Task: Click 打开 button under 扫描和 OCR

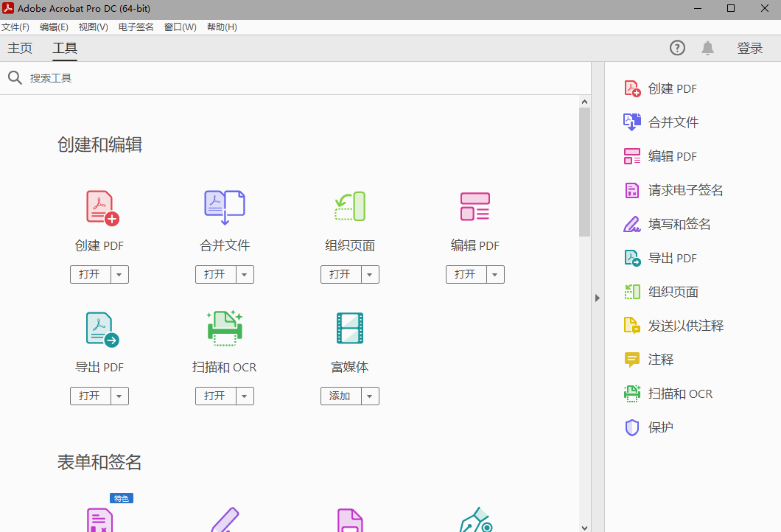Action: click(216, 396)
